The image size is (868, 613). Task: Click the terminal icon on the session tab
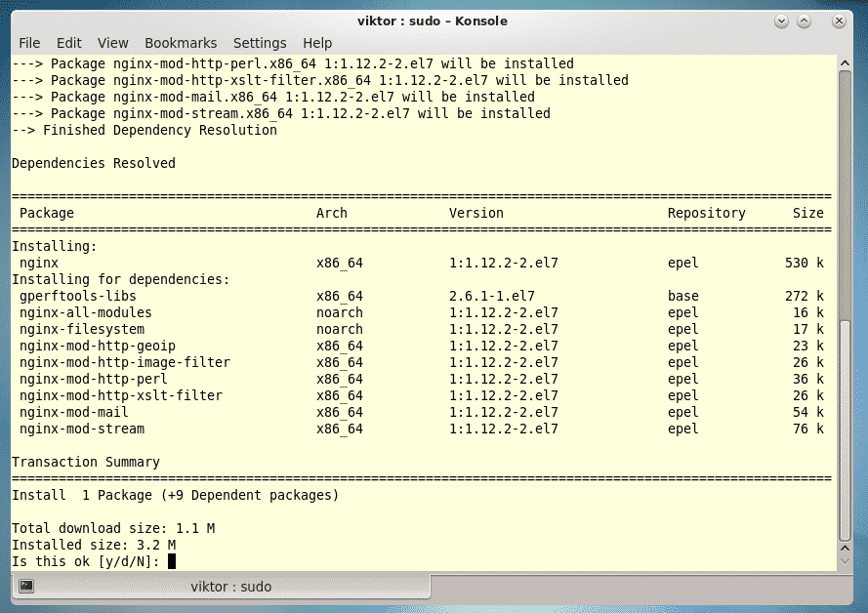click(x=26, y=587)
